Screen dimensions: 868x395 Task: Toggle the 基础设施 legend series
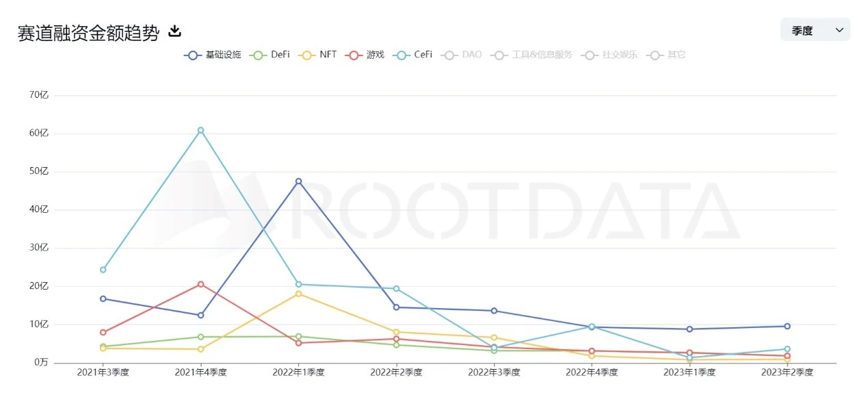213,55
